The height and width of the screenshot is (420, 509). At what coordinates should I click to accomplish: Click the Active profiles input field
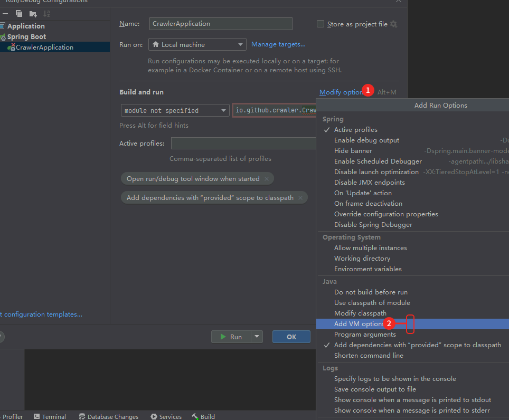pyautogui.click(x=243, y=144)
